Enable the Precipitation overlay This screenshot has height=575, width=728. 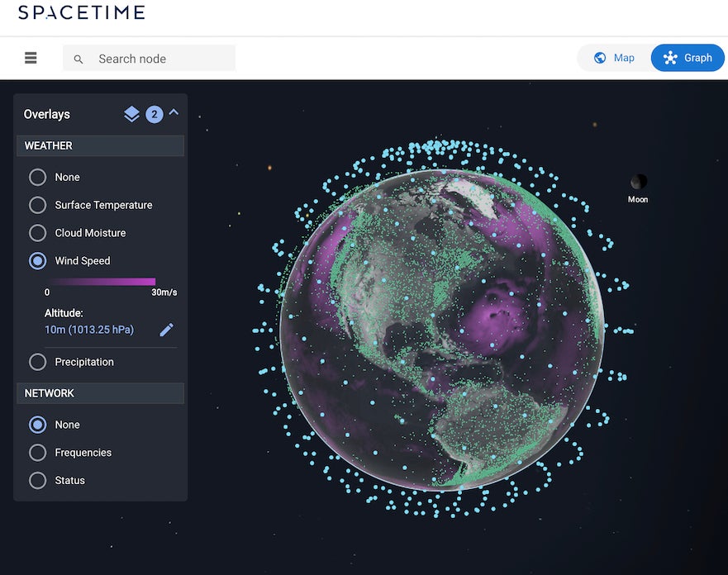(38, 362)
